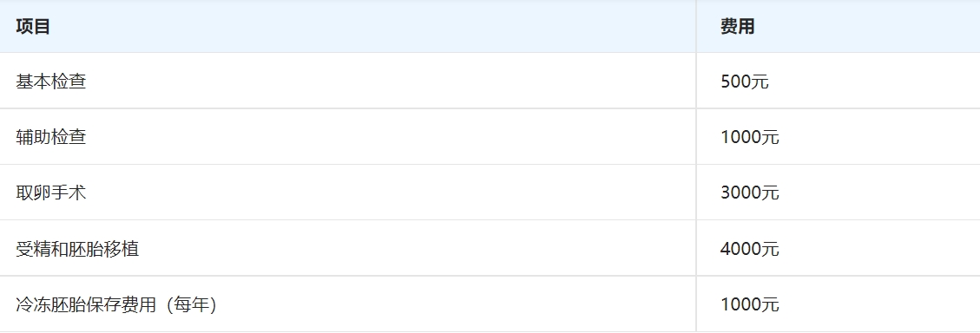
Task: Click the 项目 column header
Action: click(32, 26)
